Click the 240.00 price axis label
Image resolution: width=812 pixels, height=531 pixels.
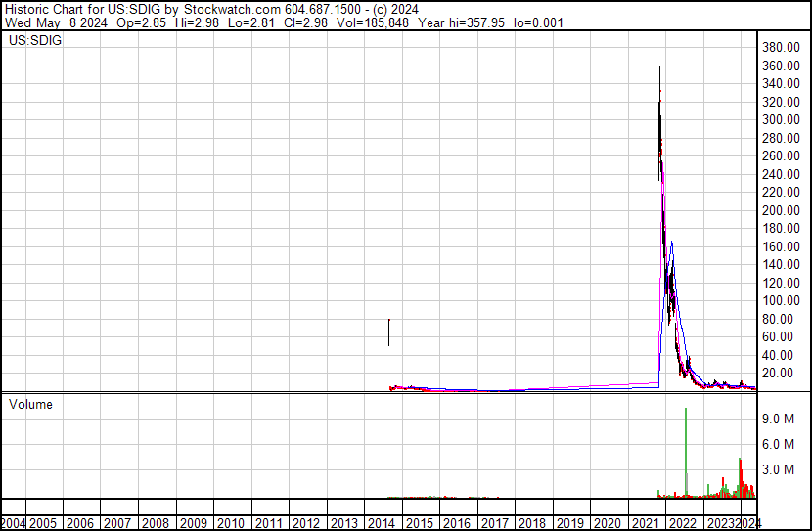[x=781, y=174]
